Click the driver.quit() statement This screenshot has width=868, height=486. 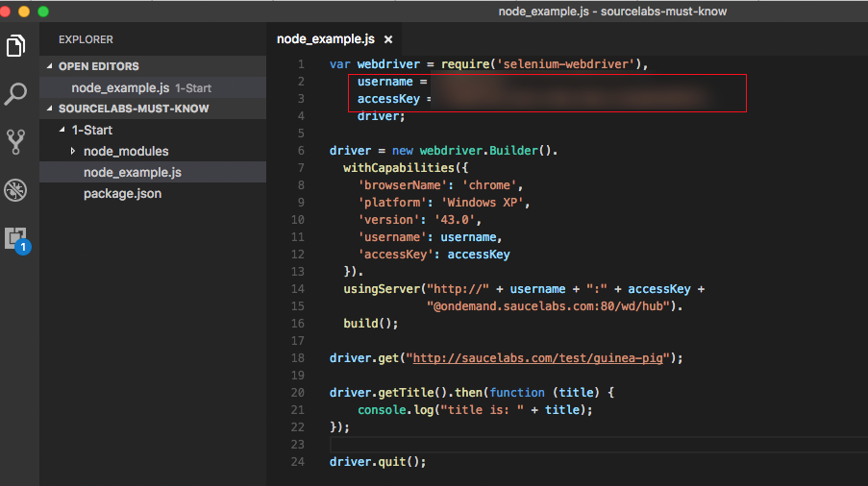pos(378,462)
